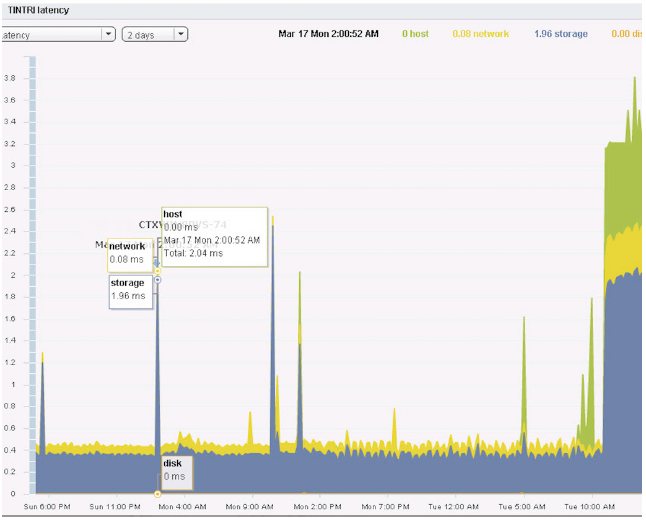Click the 'Tue 12:00 AM' x-axis label

click(x=454, y=507)
